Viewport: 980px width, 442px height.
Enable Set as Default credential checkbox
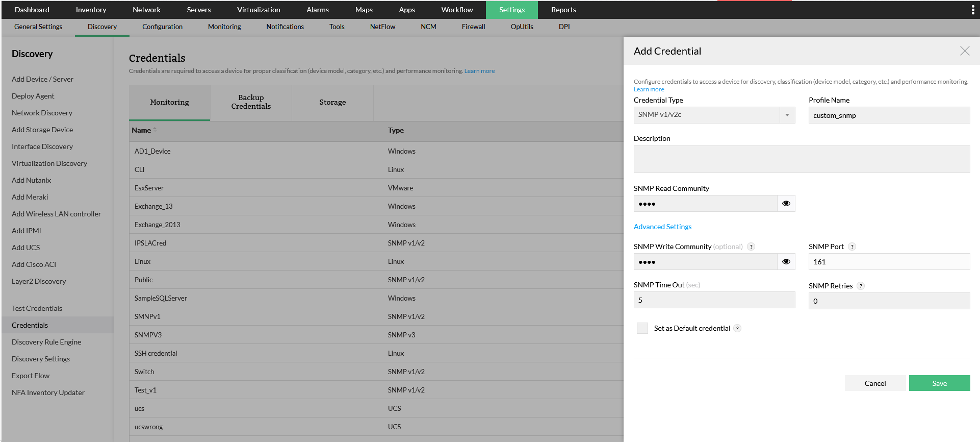642,328
